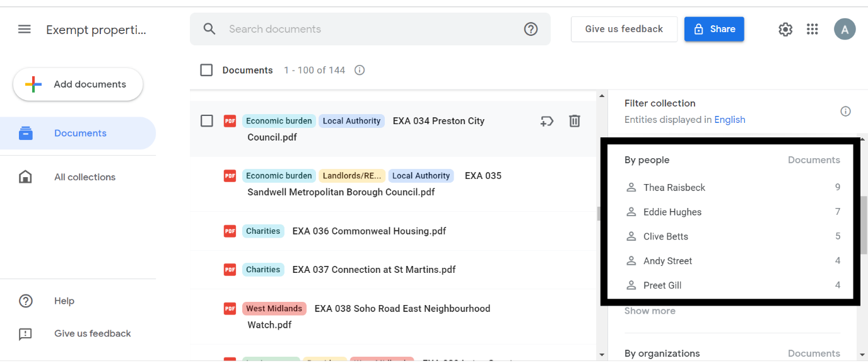
Task: Toggle the select-all Documents checkbox
Action: [x=206, y=70]
